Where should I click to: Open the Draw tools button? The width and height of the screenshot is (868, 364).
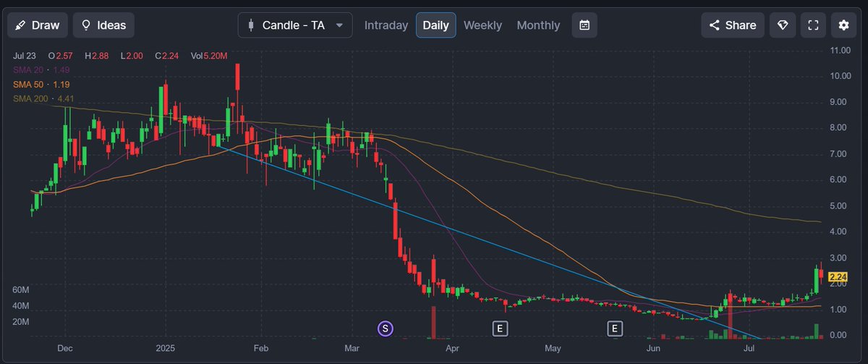click(x=38, y=25)
